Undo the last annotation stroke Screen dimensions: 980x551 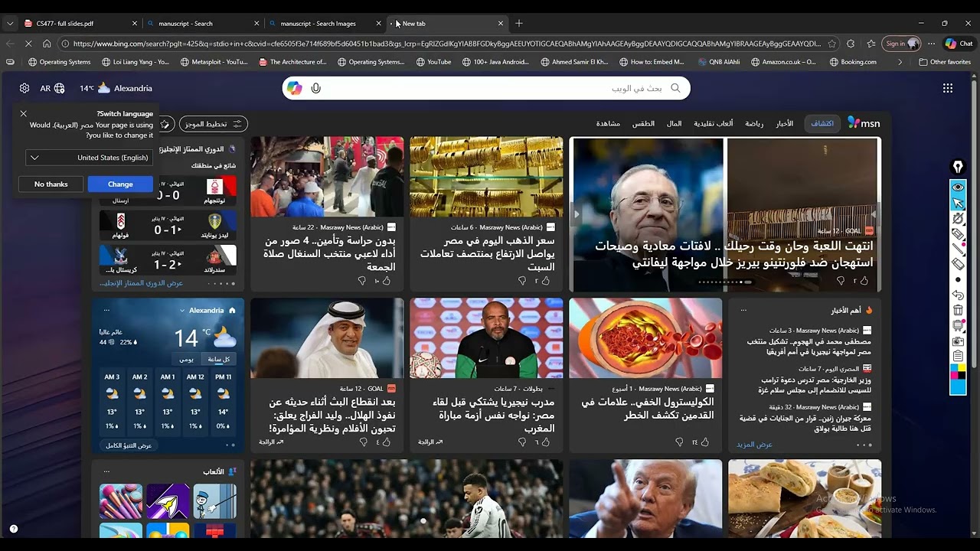(x=958, y=295)
